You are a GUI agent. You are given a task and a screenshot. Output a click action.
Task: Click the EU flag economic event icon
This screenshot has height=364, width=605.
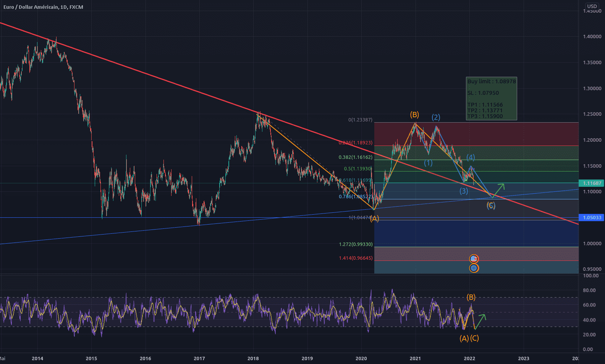click(474, 268)
